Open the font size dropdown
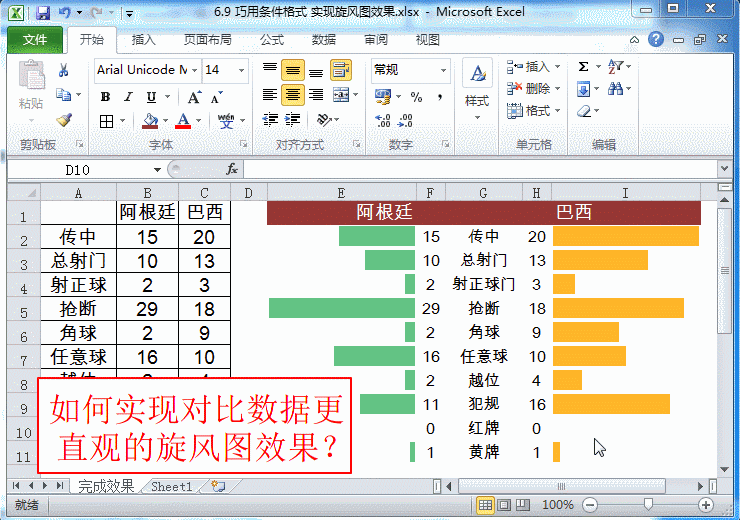This screenshot has height=520, width=740. [241, 70]
